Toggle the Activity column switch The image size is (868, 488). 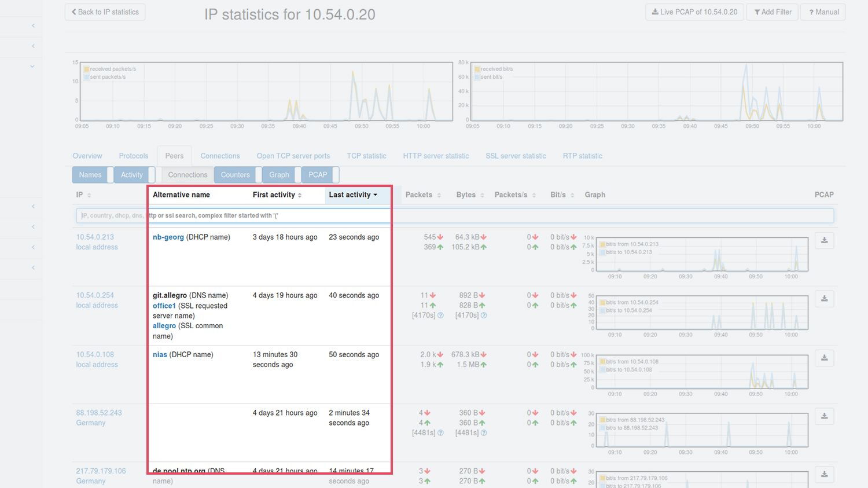[132, 175]
